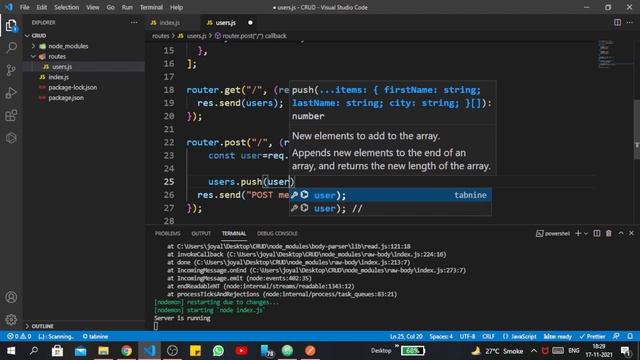Viewport: 640px width, 360px height.
Task: Open the Run and Debug view
Action: click(11, 93)
